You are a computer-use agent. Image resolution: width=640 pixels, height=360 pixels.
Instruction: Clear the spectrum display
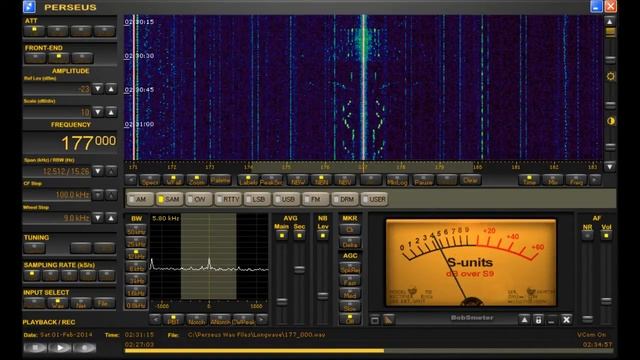471,180
